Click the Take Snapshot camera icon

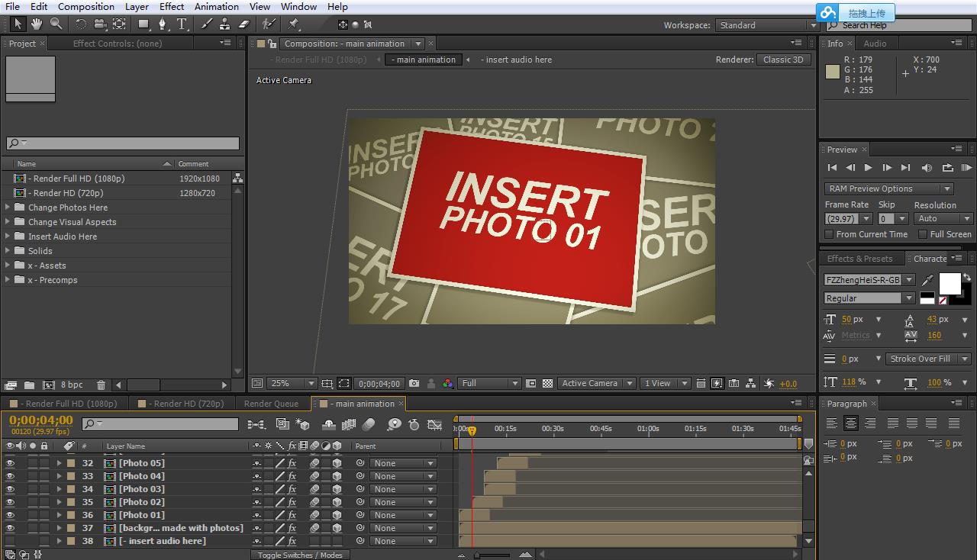click(x=414, y=384)
